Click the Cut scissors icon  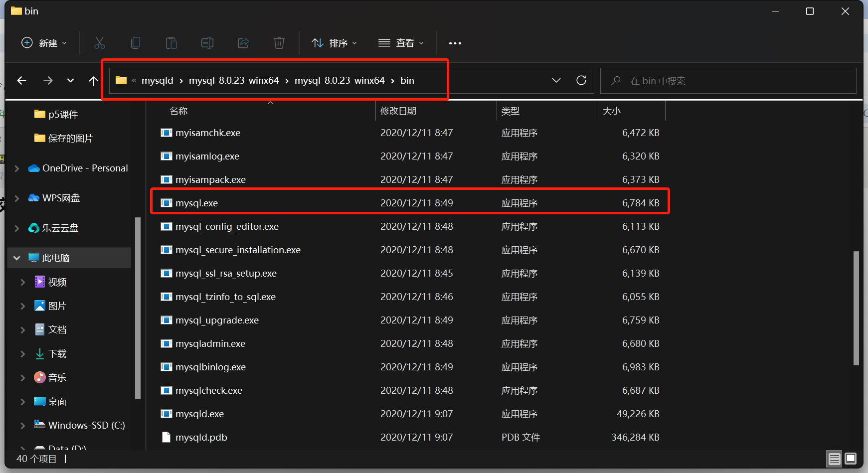[100, 43]
